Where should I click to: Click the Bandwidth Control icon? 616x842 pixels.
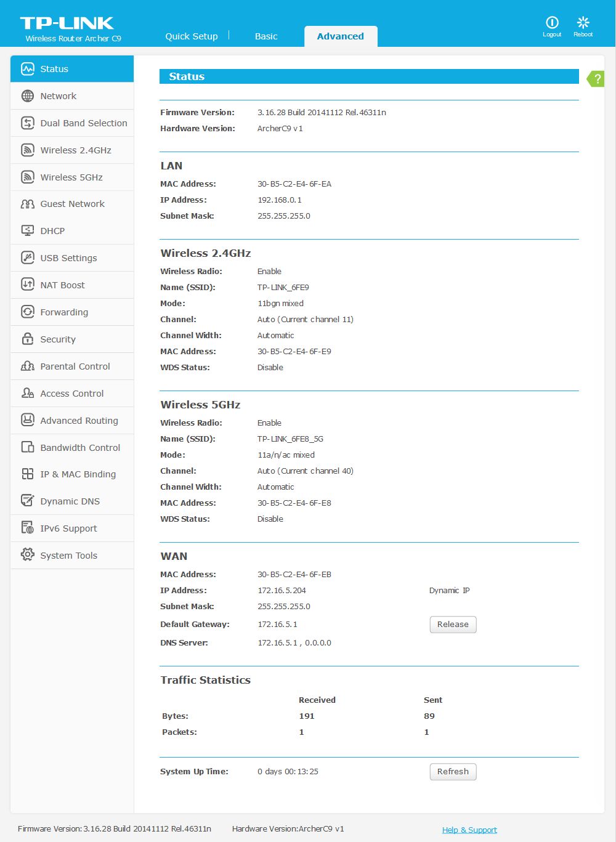coord(27,448)
